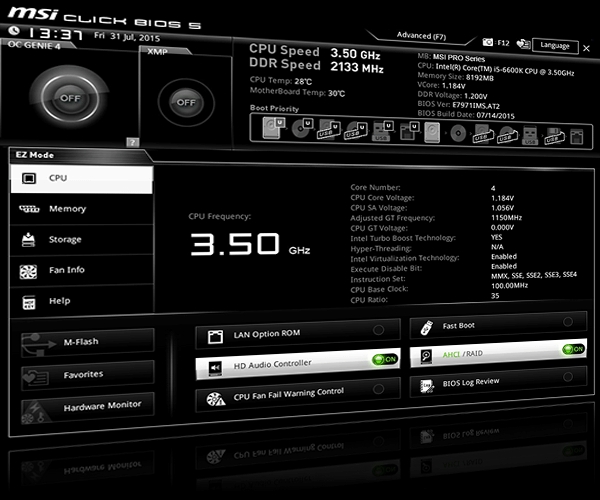Open the Memory section
Viewport: 600px width, 500px height.
click(x=82, y=209)
